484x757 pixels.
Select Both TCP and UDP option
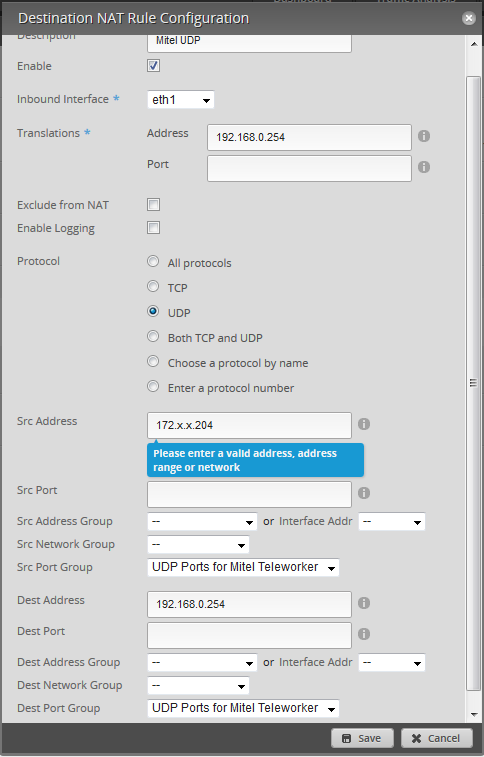point(153,336)
